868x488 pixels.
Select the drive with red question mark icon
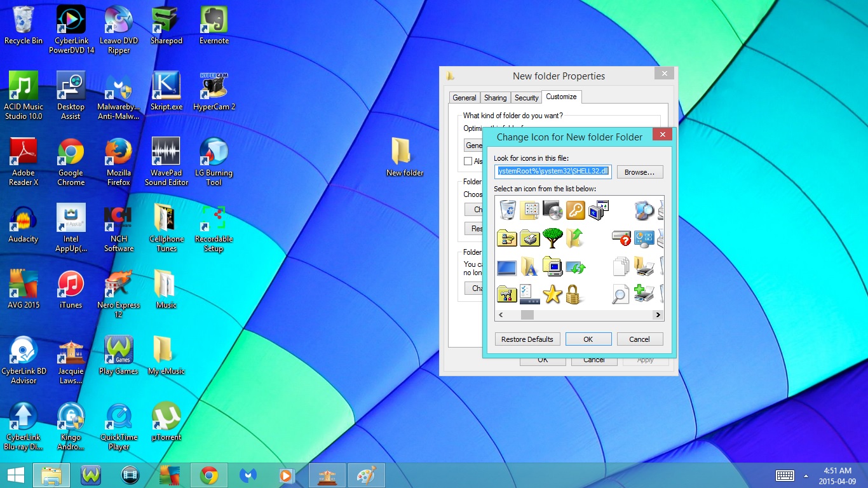621,238
